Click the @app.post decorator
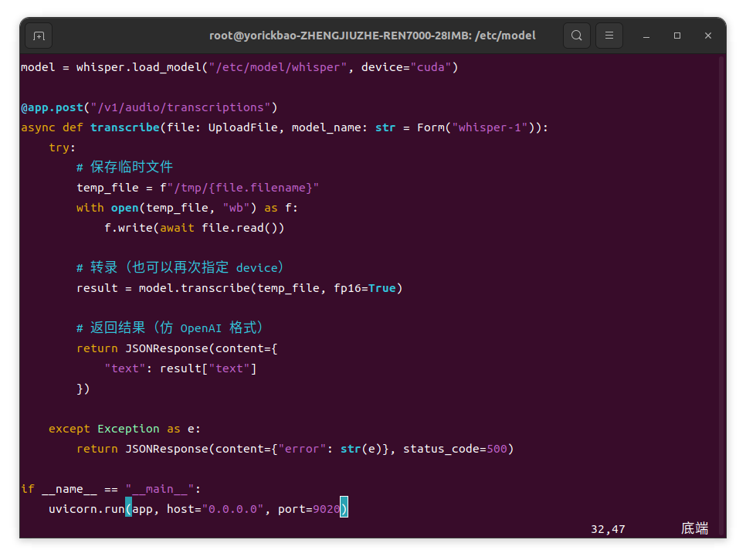Screen dimensions: 746x560 point(52,107)
